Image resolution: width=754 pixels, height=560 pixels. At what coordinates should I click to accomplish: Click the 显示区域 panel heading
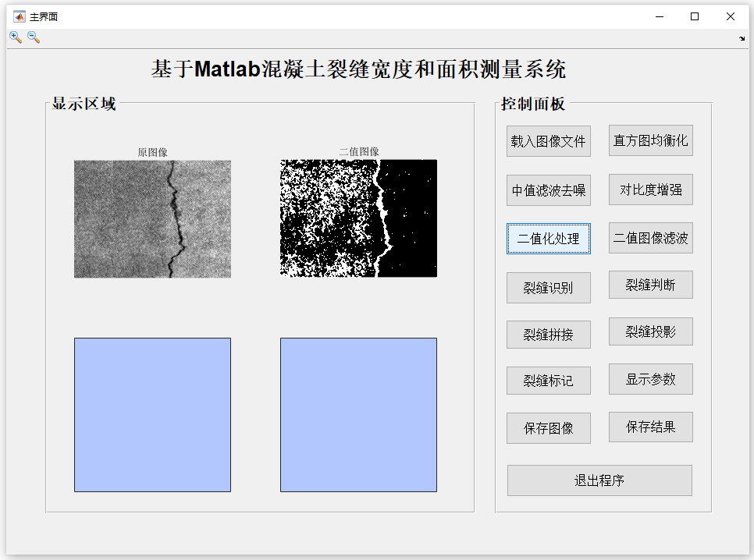click(x=84, y=104)
